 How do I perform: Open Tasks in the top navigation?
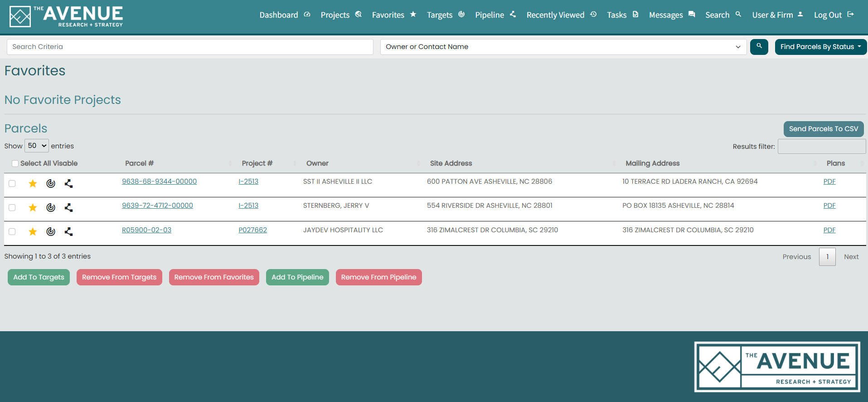(x=623, y=15)
